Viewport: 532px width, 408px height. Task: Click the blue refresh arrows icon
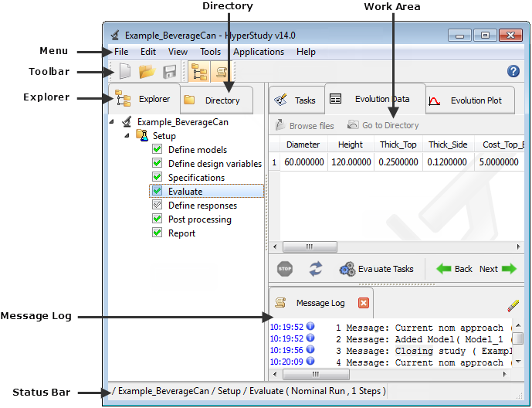coord(316,269)
